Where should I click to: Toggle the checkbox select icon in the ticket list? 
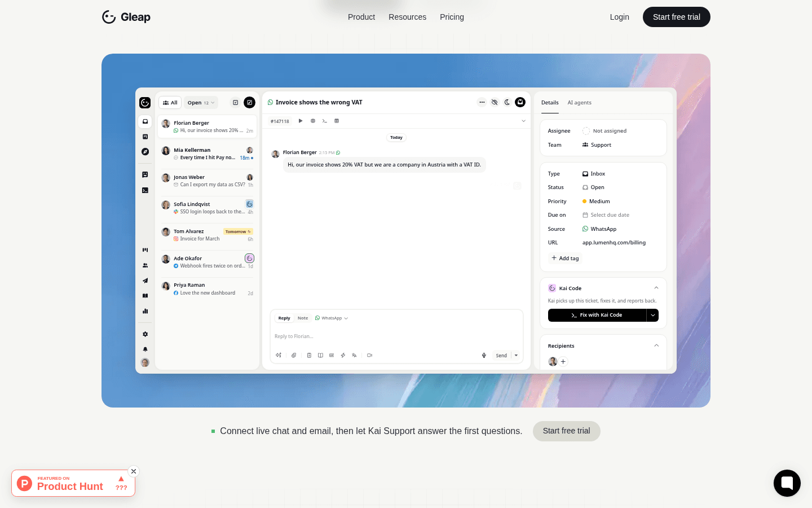pos(236,103)
